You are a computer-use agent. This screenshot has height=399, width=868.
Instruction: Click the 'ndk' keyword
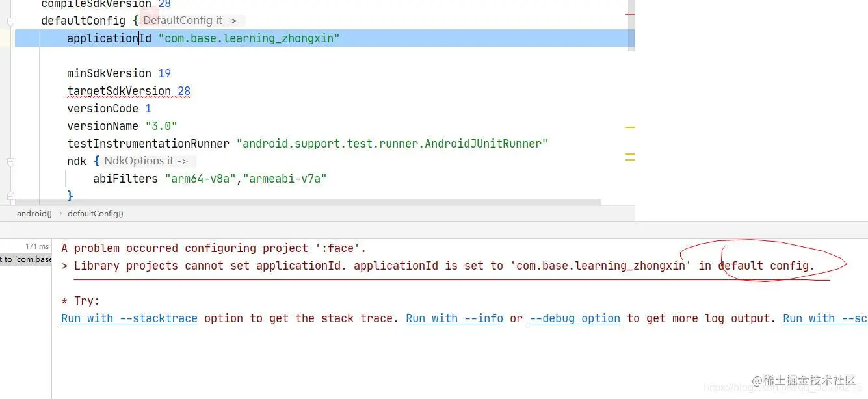click(x=77, y=161)
